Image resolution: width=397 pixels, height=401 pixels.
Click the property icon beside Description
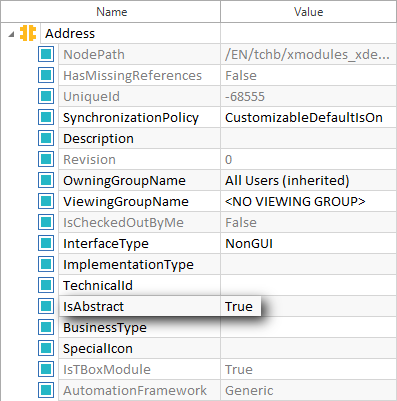[x=46, y=138]
